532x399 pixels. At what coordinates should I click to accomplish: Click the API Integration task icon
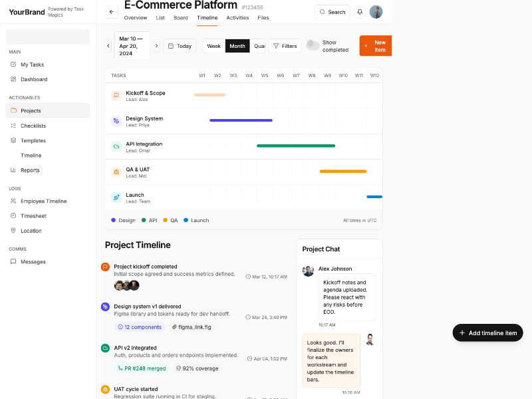point(116,146)
